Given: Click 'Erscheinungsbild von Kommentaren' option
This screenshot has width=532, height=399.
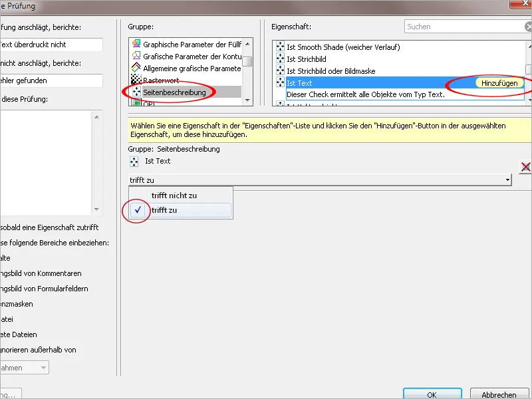Looking at the screenshot, I should pyautogui.click(x=41, y=273).
